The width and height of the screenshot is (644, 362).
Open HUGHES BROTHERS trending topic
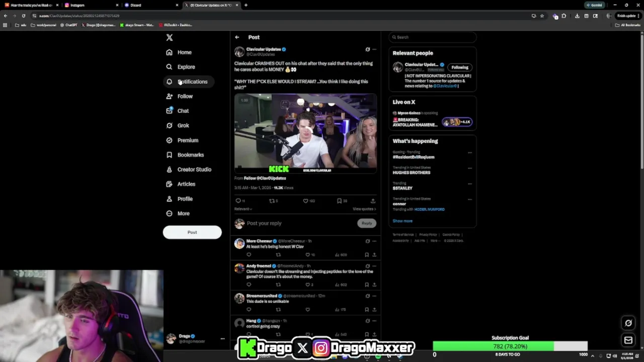412,172
